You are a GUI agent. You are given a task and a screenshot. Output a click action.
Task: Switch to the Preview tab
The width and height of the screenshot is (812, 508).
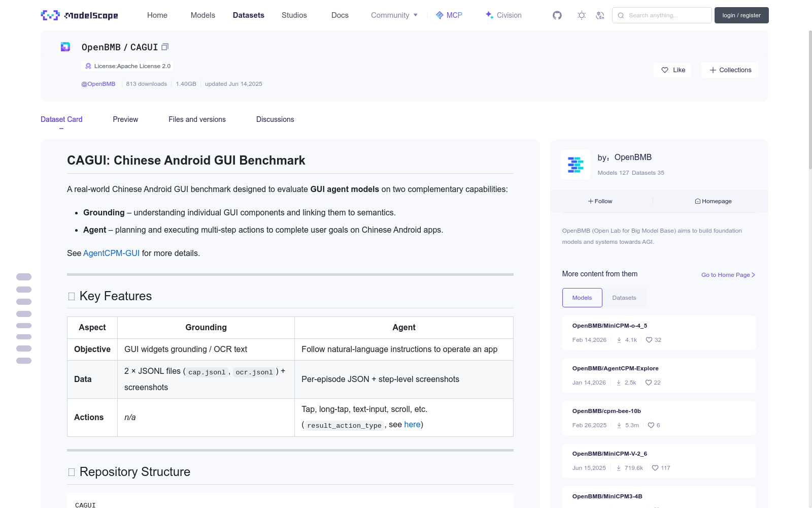pos(125,119)
